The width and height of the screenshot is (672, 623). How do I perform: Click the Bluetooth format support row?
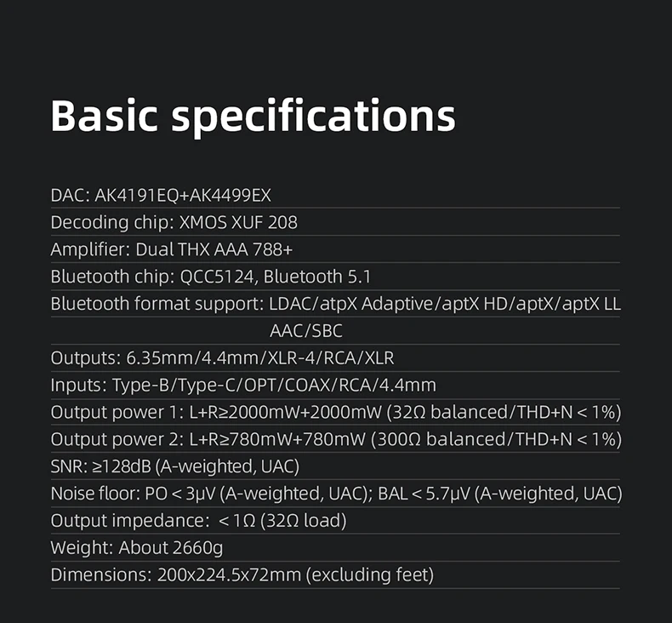coord(335,304)
